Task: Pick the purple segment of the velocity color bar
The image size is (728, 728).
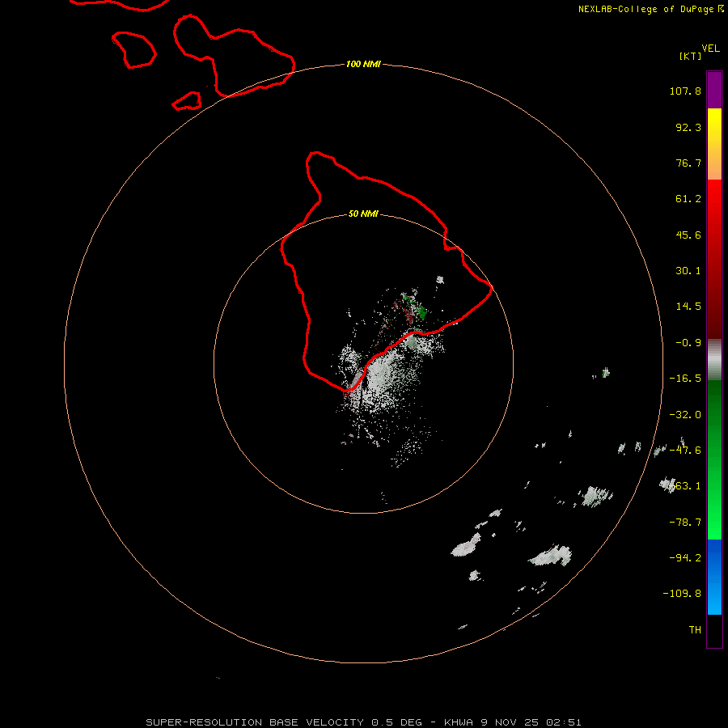Action: (x=714, y=90)
